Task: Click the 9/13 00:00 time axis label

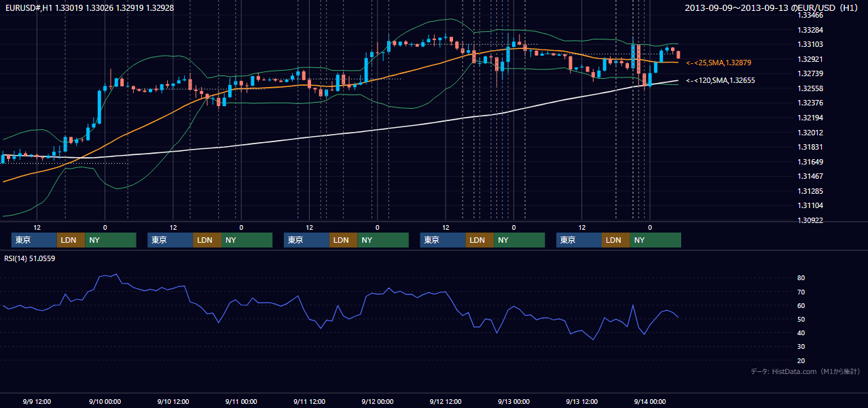Action: click(513, 401)
